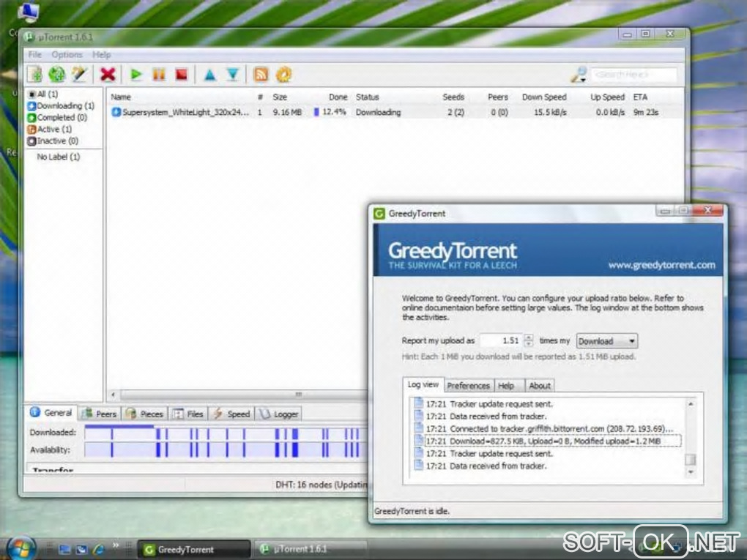This screenshot has height=560, width=747.
Task: Select No Label (1) entry
Action: pos(58,157)
